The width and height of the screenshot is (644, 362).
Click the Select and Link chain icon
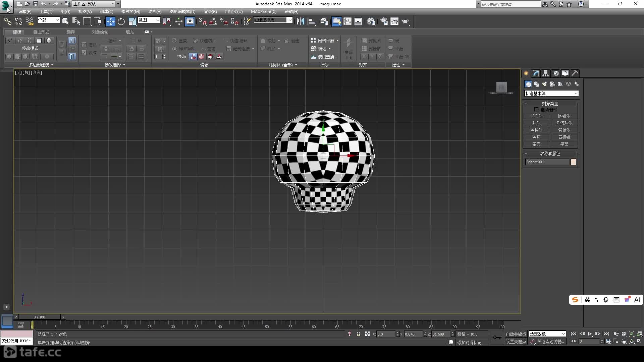(7, 21)
